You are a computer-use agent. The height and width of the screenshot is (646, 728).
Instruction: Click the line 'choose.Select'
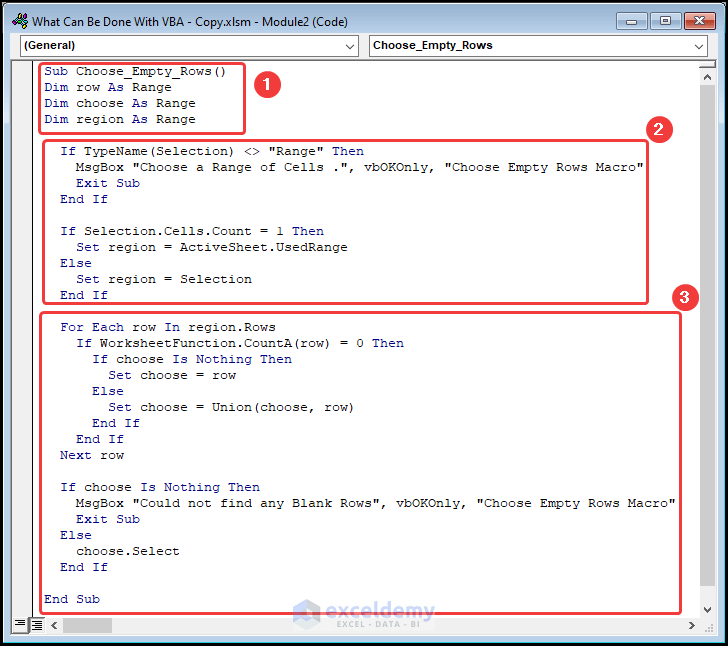tap(128, 551)
